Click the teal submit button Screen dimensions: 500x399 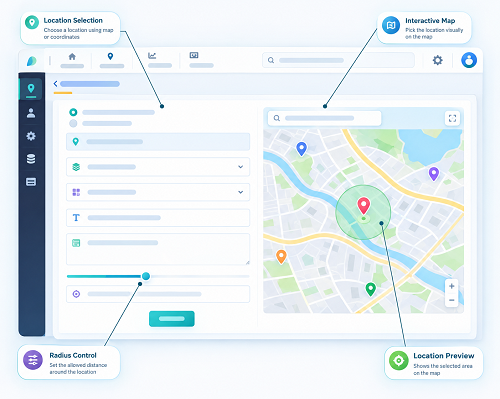coord(172,319)
